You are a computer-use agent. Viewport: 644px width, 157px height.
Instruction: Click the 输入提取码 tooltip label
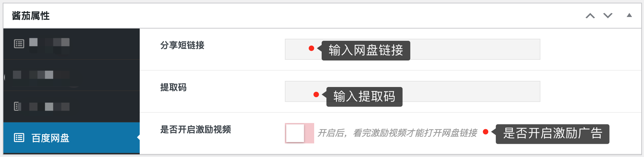click(x=364, y=97)
